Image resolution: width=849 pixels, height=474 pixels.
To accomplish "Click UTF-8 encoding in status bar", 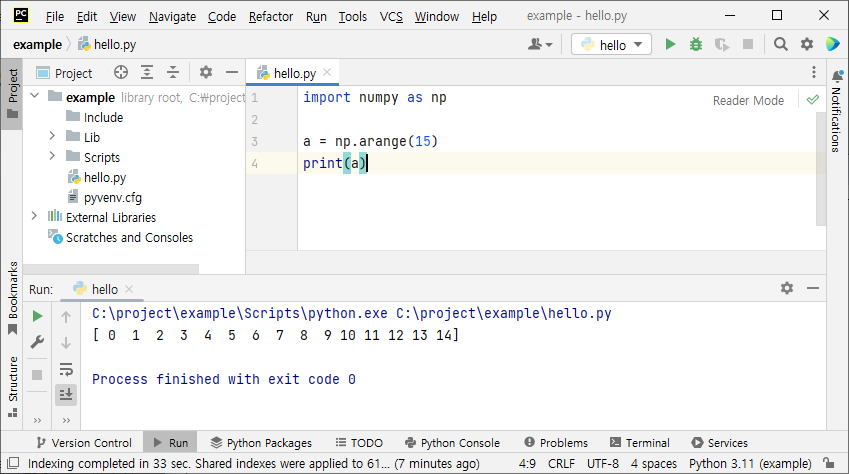I will pos(603,463).
